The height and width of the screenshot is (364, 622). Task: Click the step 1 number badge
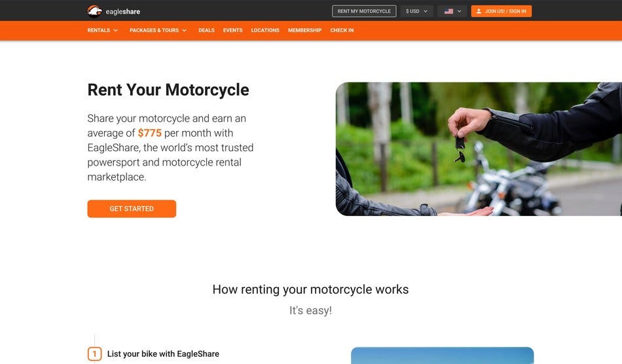94,354
